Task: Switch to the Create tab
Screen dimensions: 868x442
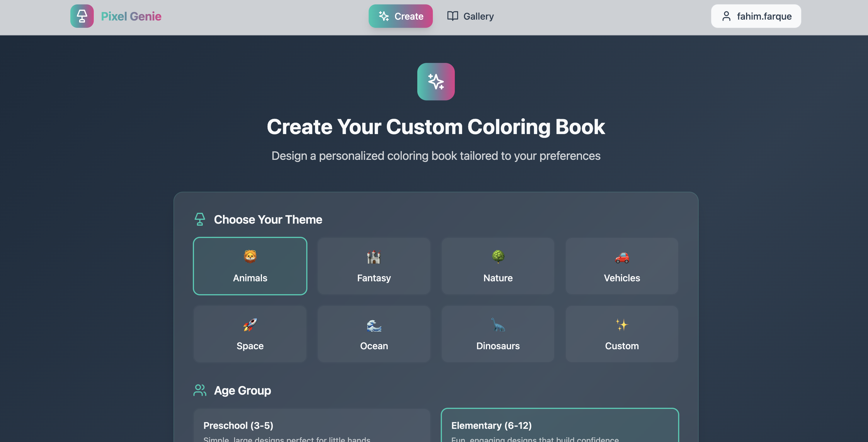Action: coord(400,16)
